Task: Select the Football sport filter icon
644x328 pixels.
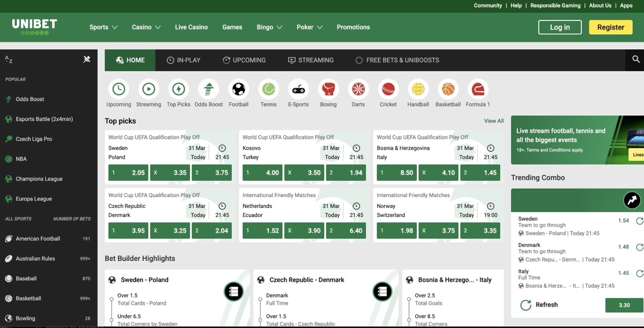Action: click(x=238, y=89)
